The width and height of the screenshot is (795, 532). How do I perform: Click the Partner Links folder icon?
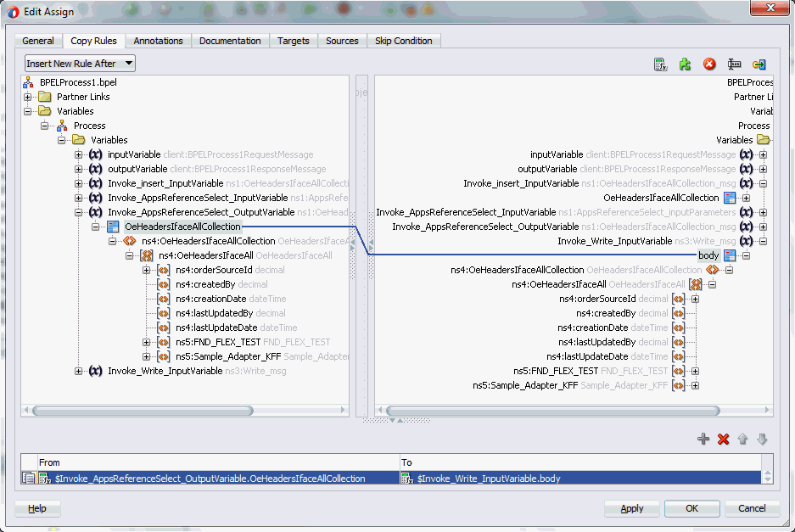point(45,97)
